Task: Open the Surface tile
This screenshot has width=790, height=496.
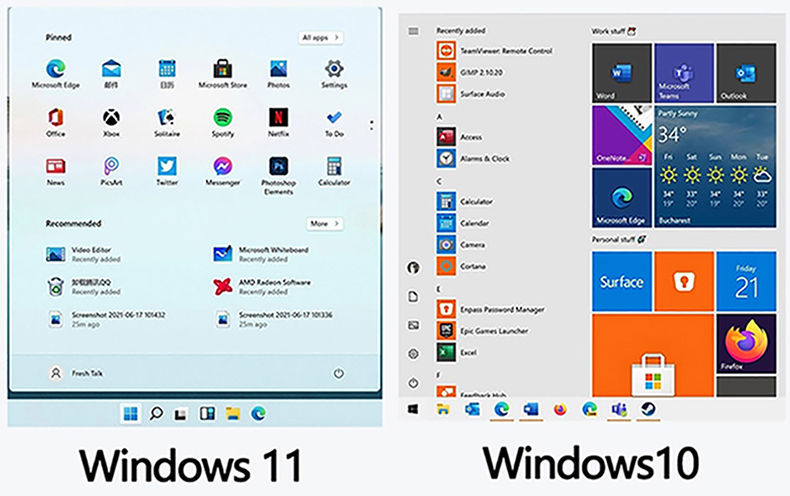Action: coord(622,281)
